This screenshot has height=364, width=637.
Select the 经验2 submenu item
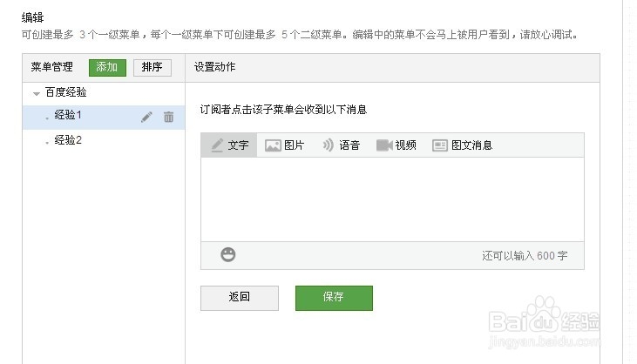point(68,140)
